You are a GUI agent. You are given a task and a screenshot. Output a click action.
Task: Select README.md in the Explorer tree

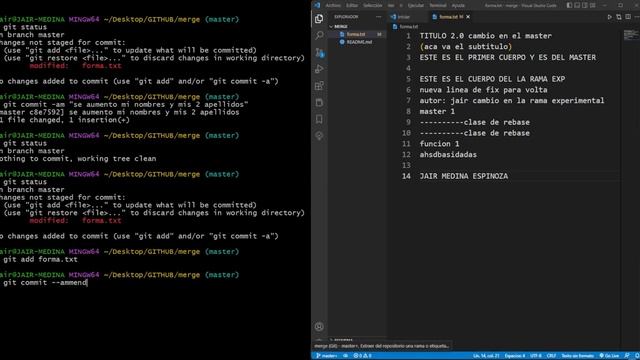pyautogui.click(x=359, y=42)
